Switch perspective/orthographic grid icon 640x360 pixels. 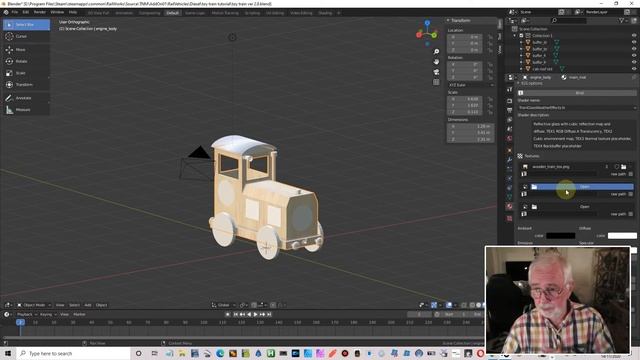(x=436, y=82)
